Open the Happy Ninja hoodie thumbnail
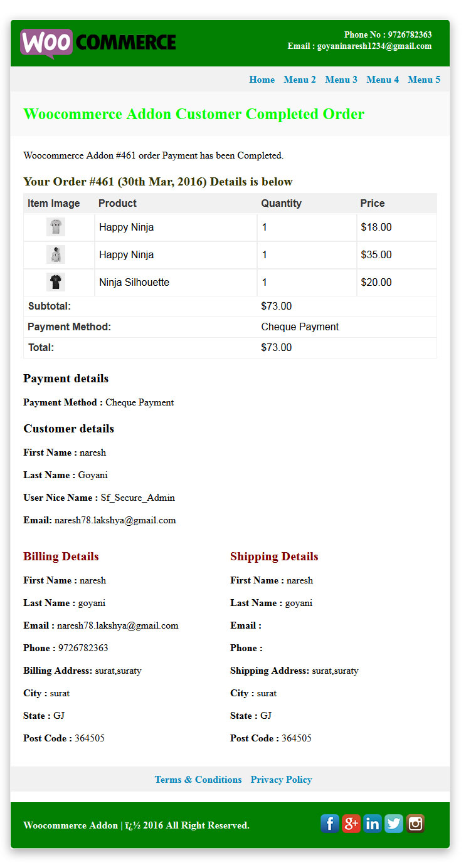Viewport: 466px width, 868px height. (56, 254)
